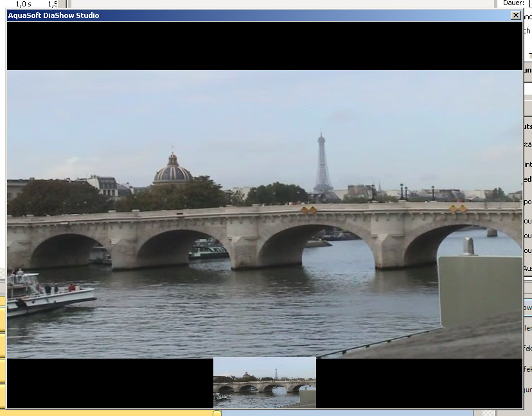Screen dimensions: 532x416
Task: Click the green boat under the second arch
Action: [208, 250]
